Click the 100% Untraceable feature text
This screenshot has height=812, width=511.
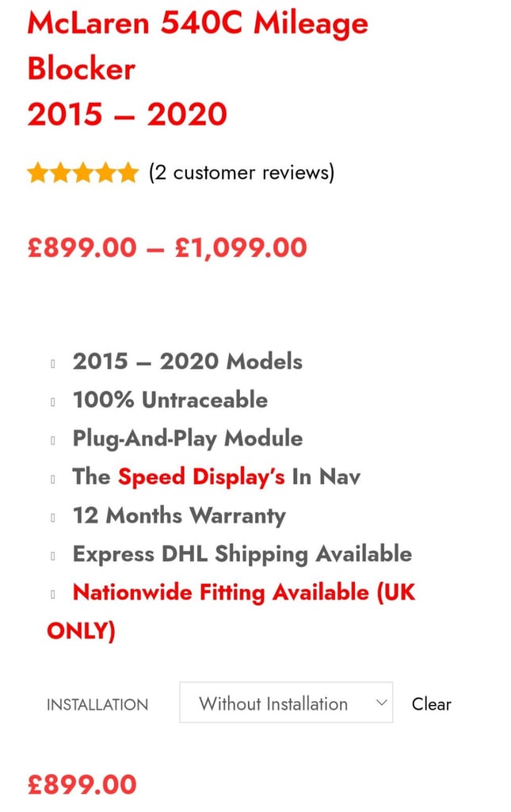[x=170, y=400]
